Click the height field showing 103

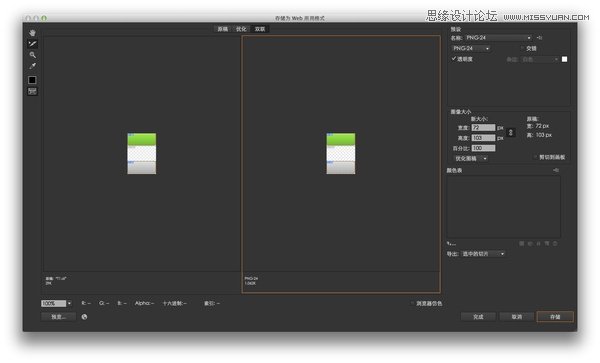[483, 138]
